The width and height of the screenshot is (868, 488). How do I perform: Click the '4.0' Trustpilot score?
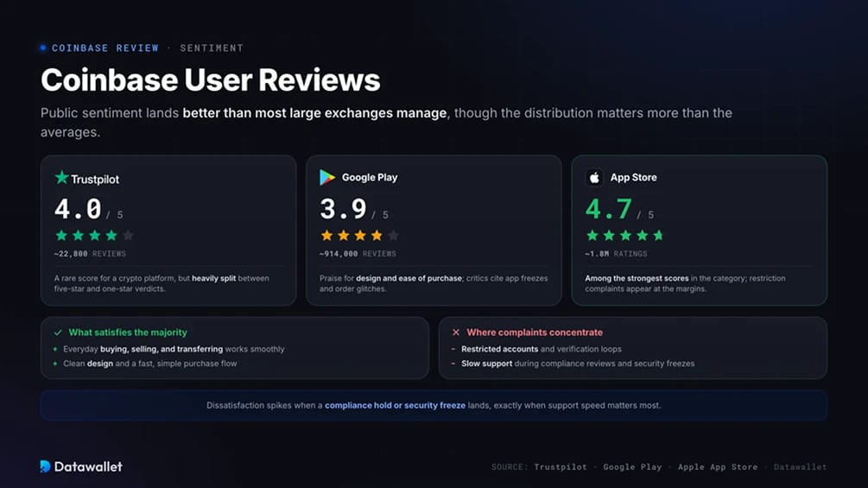tap(78, 209)
